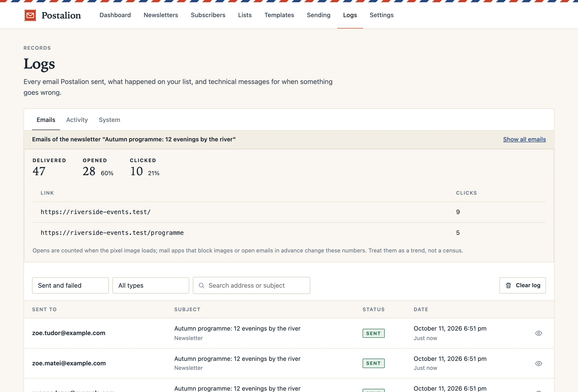Click the Clicked count 10
The width and height of the screenshot is (578, 392).
(137, 171)
